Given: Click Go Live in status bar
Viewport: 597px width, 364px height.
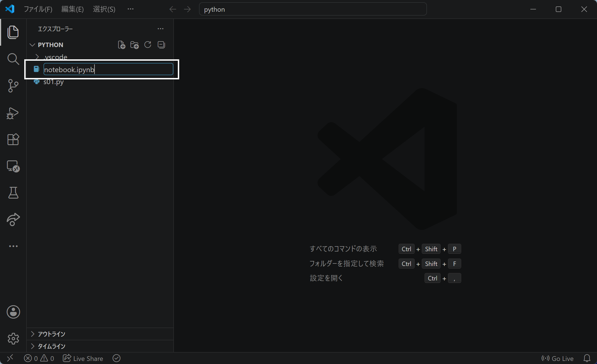Looking at the screenshot, I should click(557, 358).
